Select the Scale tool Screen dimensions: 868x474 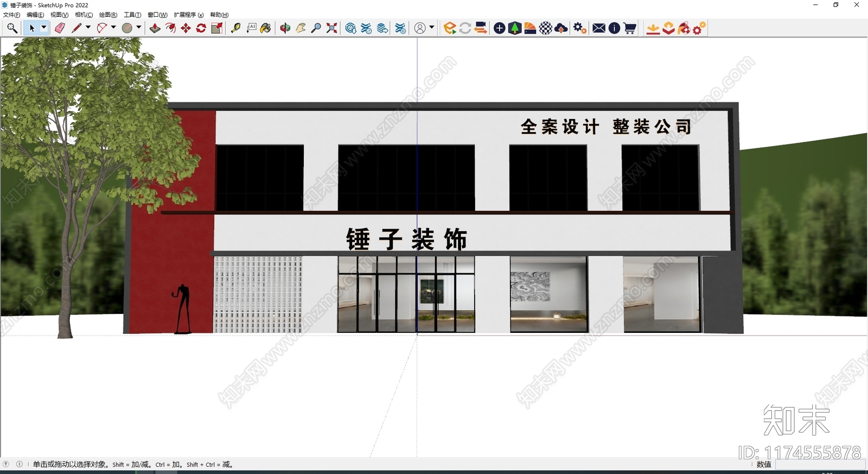[217, 28]
